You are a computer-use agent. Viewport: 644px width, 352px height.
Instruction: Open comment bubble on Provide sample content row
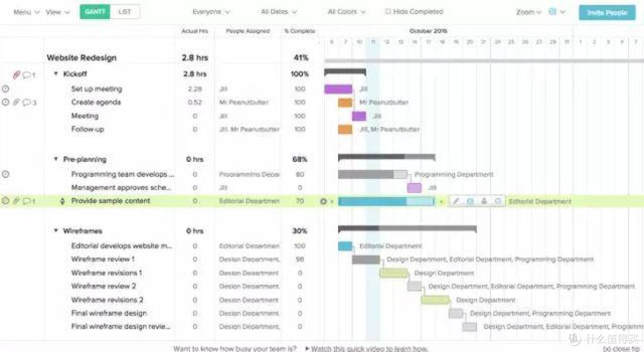pyautogui.click(x=27, y=201)
